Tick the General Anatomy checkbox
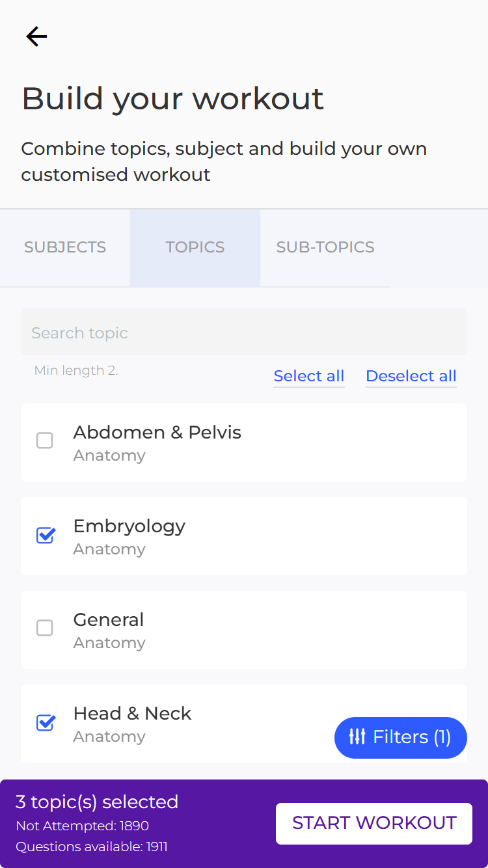 (45, 628)
